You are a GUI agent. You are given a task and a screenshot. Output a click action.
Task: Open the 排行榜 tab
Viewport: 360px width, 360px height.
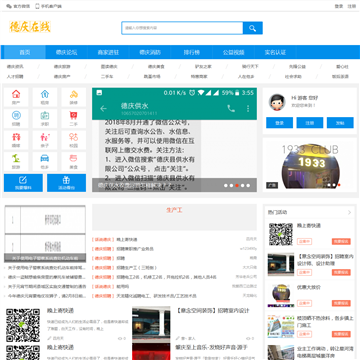coord(192,52)
